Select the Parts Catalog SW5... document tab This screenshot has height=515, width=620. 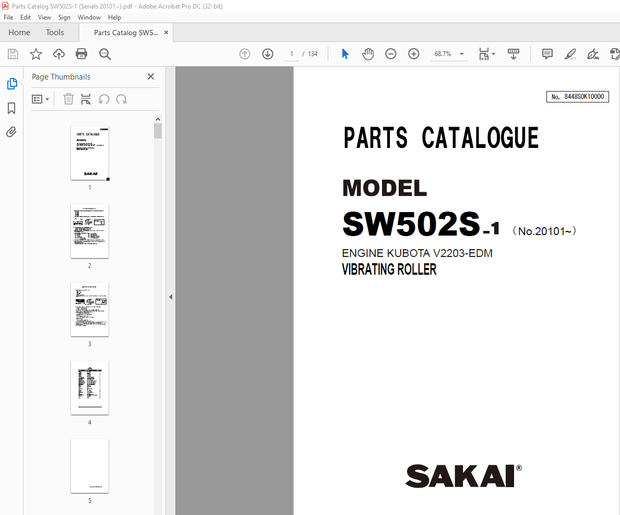[x=125, y=32]
